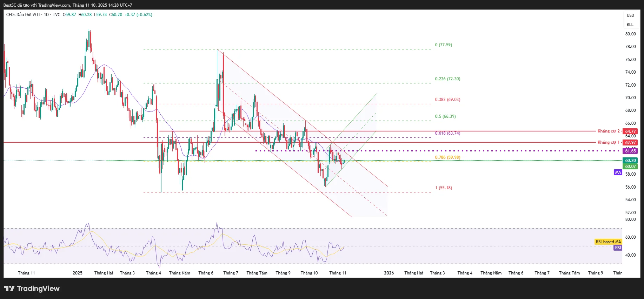The width and height of the screenshot is (644, 299).
Task: Click the Tháng 10 label on time axis
Action: (x=309, y=273)
